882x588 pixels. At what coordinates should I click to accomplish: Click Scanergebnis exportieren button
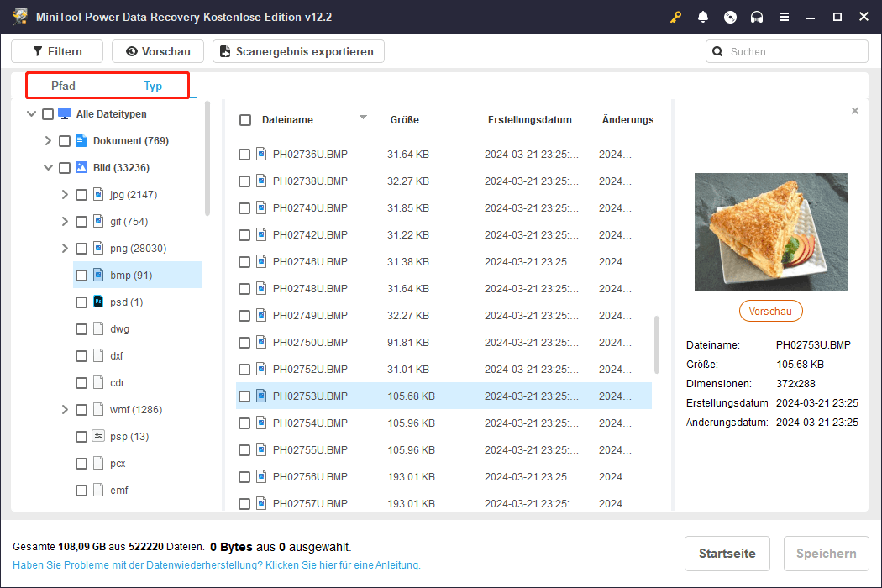pos(298,51)
